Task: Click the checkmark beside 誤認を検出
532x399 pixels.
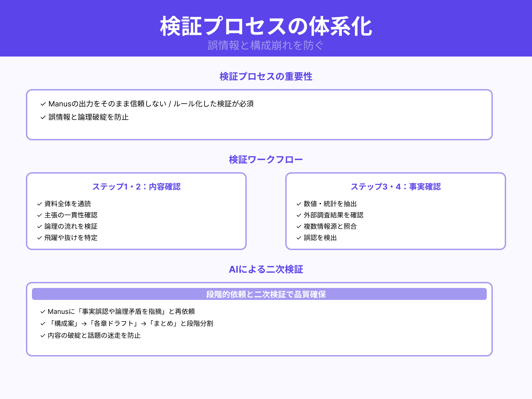Action: click(298, 238)
